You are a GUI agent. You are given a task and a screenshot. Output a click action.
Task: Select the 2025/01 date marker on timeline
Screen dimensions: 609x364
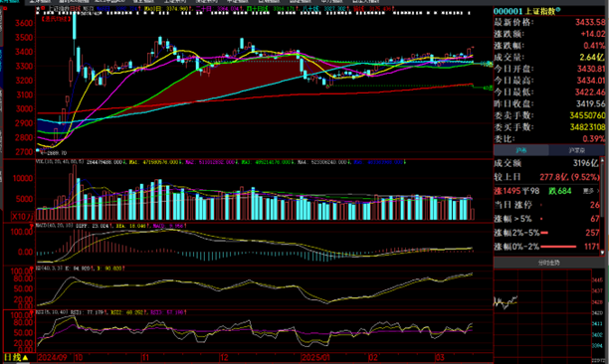(x=315, y=357)
